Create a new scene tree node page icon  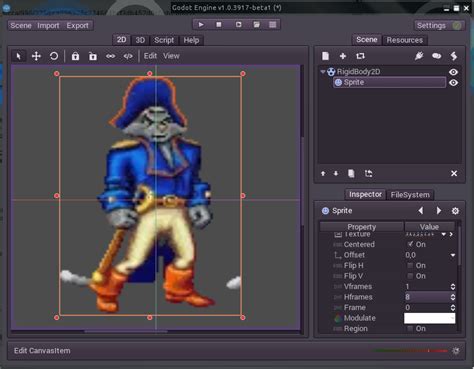(325, 56)
